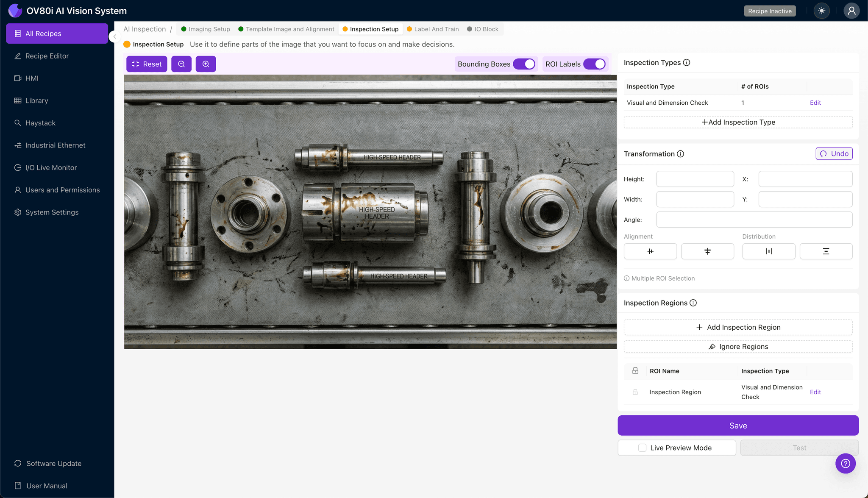Click Edit link for Visual and Dimension Check
The width and height of the screenshot is (868, 498).
tap(815, 103)
